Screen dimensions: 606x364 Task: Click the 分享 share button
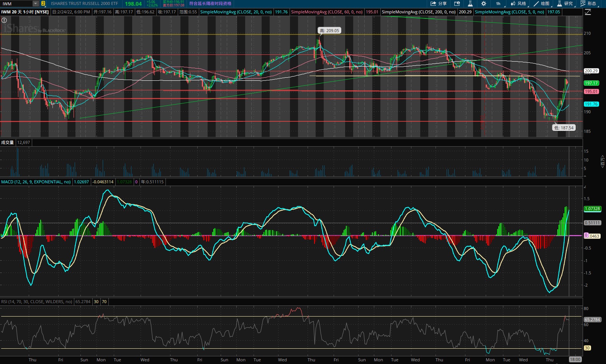[438, 3]
